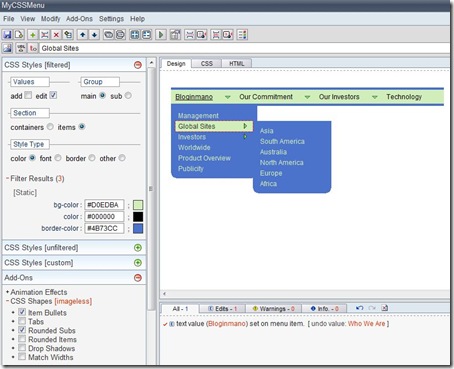The image size is (454, 369).
Task: Collapse the CSS Styles [filtered] panel
Action: (138, 65)
